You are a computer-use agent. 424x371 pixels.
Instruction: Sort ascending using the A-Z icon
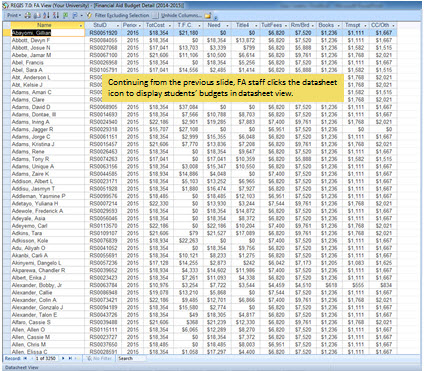[x=46, y=15]
